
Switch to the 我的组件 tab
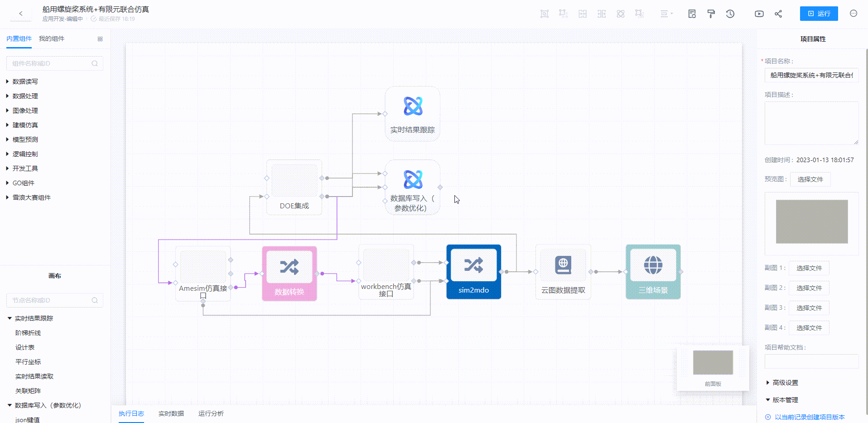[52, 39]
